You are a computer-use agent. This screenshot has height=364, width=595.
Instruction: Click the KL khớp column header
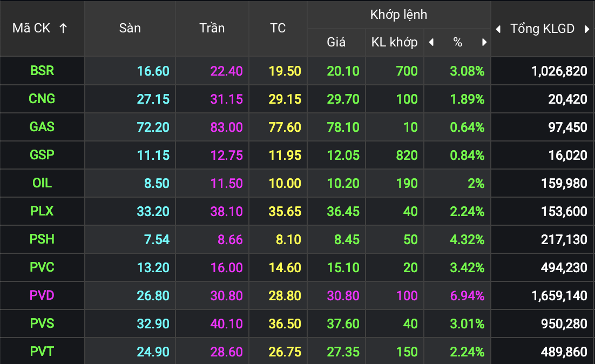click(x=394, y=43)
